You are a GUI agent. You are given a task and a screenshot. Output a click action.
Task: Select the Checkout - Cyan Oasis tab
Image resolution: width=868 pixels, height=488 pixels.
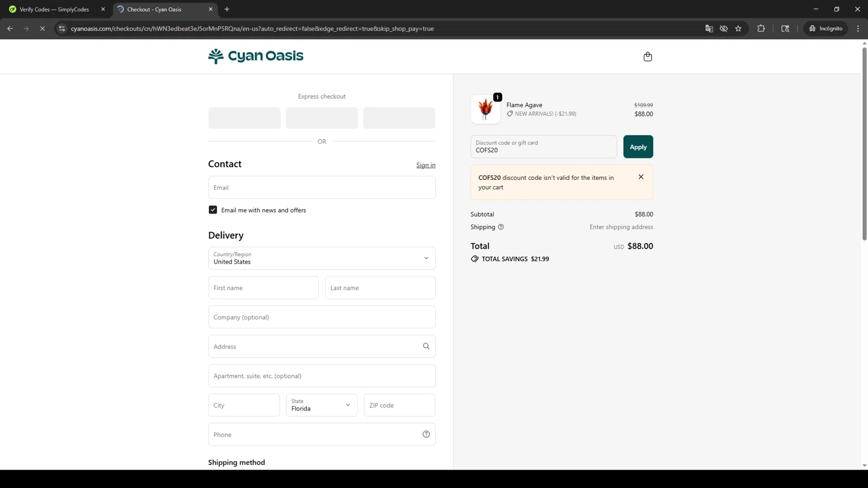pos(164,9)
